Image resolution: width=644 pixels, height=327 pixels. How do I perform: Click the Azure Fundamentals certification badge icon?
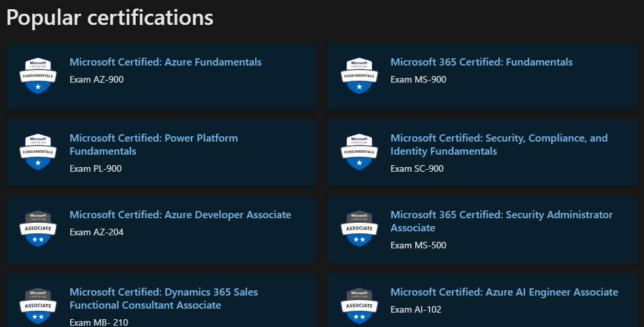pyautogui.click(x=37, y=76)
